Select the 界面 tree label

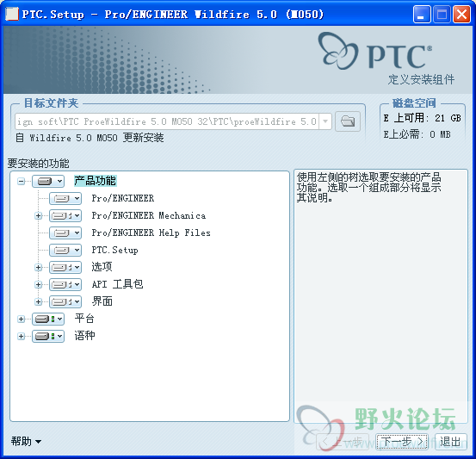tap(102, 301)
